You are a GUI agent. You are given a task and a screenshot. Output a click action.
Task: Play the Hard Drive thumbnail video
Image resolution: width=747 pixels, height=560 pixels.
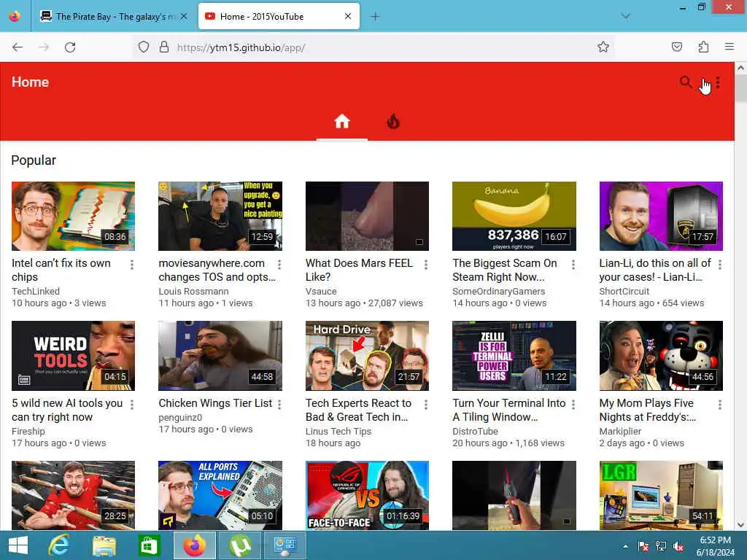[x=368, y=356]
